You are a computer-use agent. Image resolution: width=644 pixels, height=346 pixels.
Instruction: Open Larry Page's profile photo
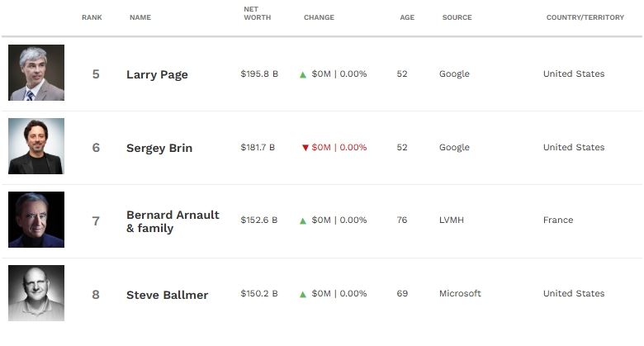pyautogui.click(x=36, y=73)
